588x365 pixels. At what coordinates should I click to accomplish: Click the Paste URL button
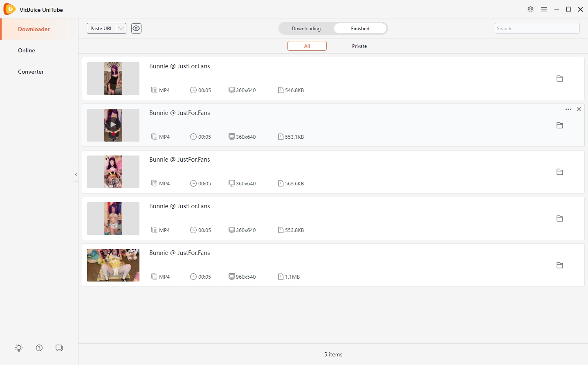pos(101,28)
